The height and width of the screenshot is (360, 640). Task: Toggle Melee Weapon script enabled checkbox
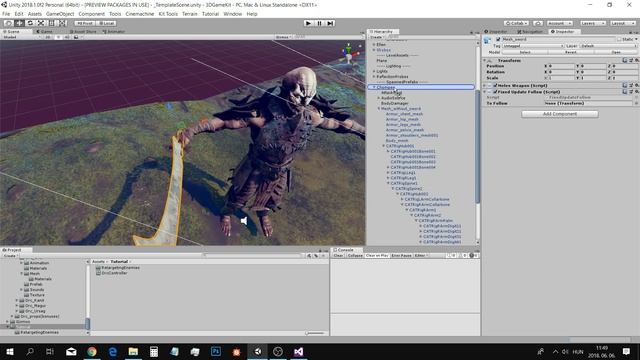point(495,85)
